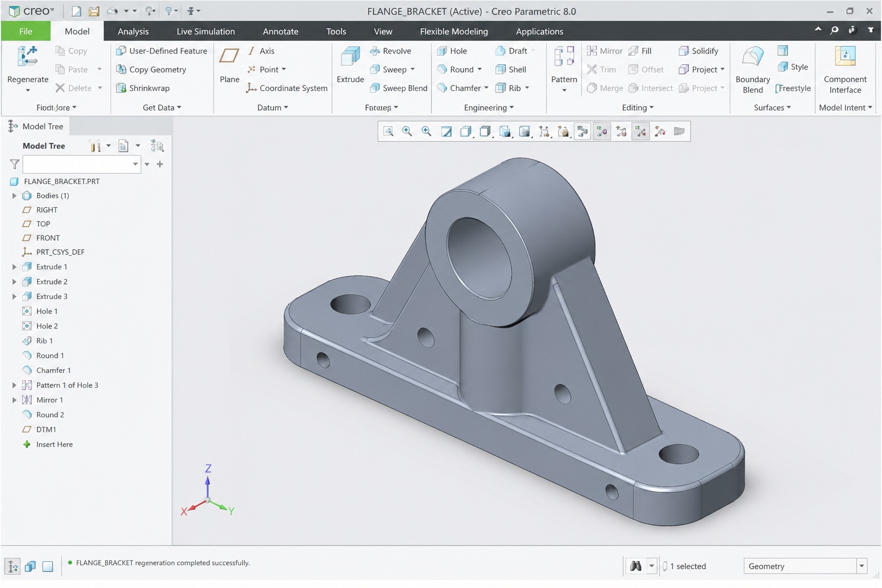
Task: Open the Surfaces group menu
Action: pyautogui.click(x=772, y=107)
